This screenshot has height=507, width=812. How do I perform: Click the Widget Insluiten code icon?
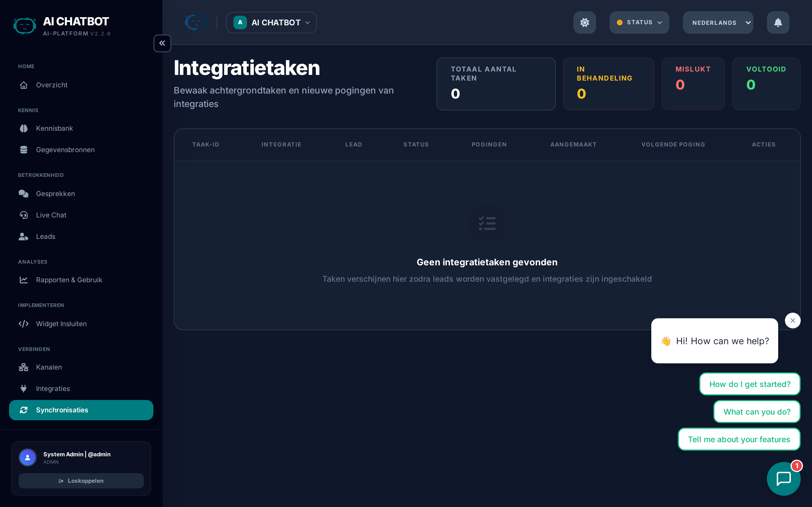click(x=23, y=324)
